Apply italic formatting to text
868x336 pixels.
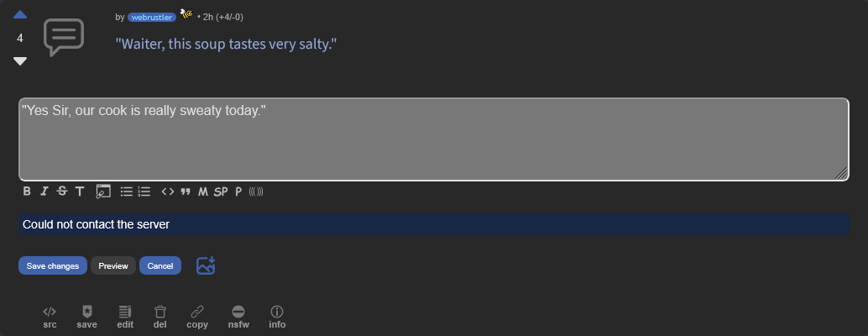[x=44, y=192]
